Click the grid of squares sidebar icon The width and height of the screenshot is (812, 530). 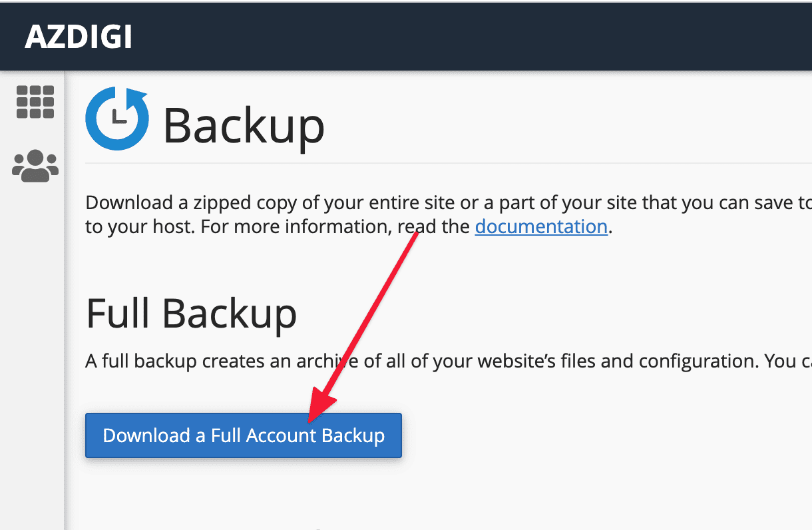[x=35, y=102]
